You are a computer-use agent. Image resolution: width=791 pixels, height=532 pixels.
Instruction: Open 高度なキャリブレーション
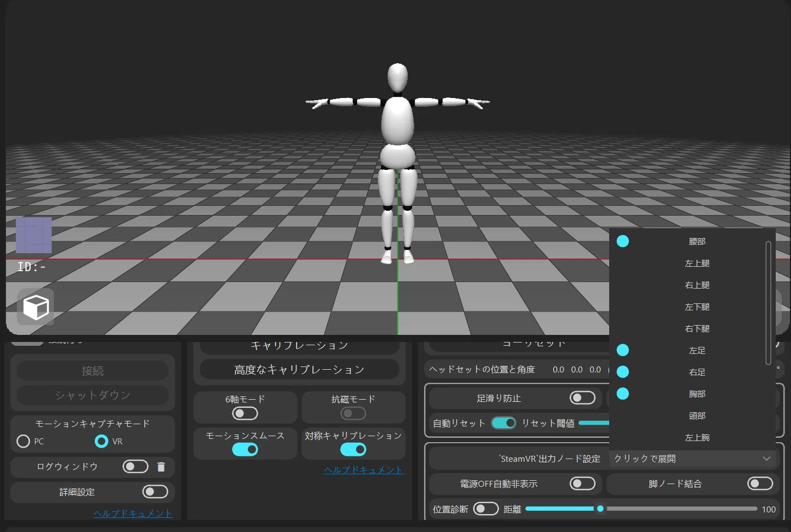pyautogui.click(x=299, y=370)
